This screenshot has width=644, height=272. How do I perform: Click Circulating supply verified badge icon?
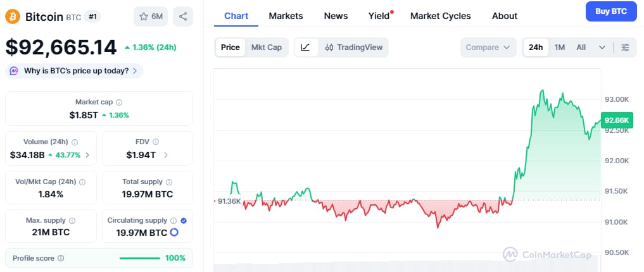(184, 220)
